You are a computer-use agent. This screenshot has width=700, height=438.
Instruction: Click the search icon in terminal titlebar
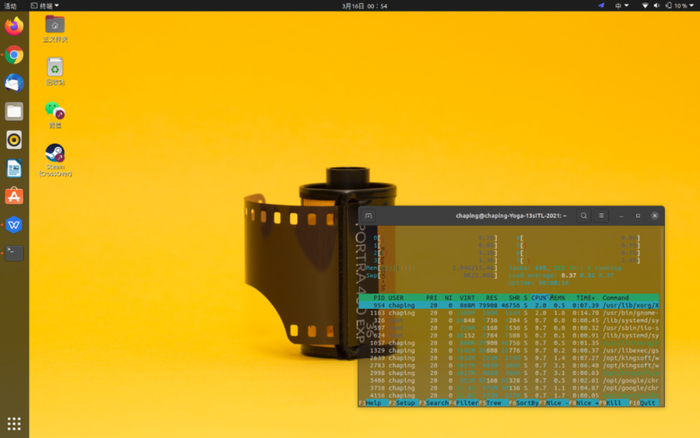coord(585,215)
